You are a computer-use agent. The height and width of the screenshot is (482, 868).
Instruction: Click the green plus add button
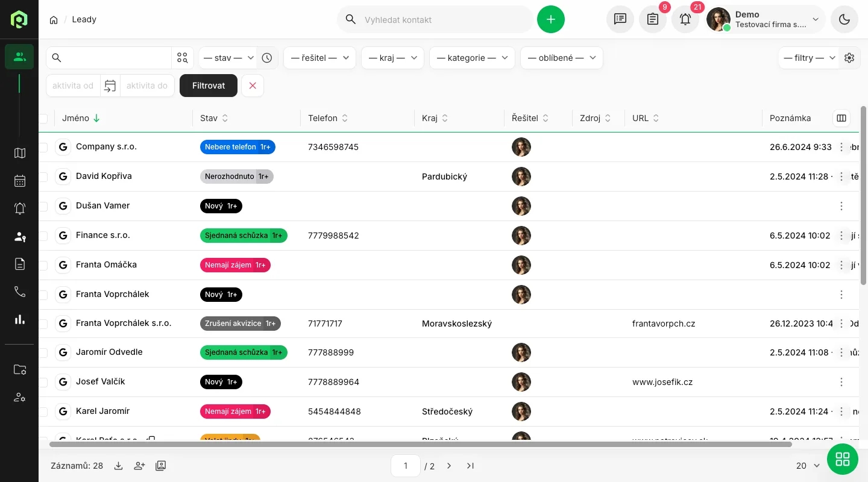[x=550, y=19]
